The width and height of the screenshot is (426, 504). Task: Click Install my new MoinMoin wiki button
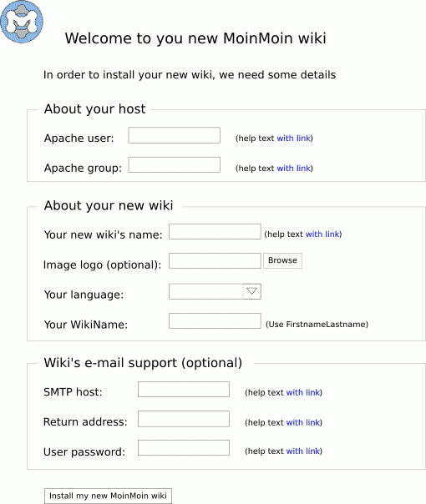[108, 496]
